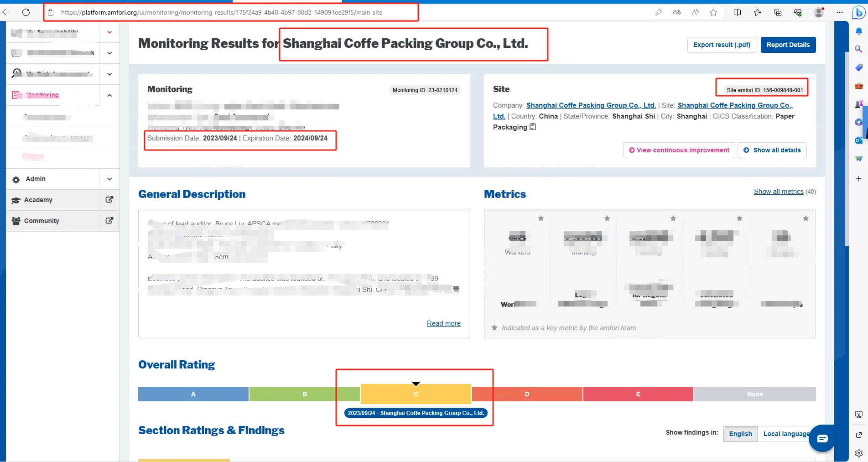Screen dimensions: 868x462
Task: Toggle fourth metric card star
Action: pos(739,218)
